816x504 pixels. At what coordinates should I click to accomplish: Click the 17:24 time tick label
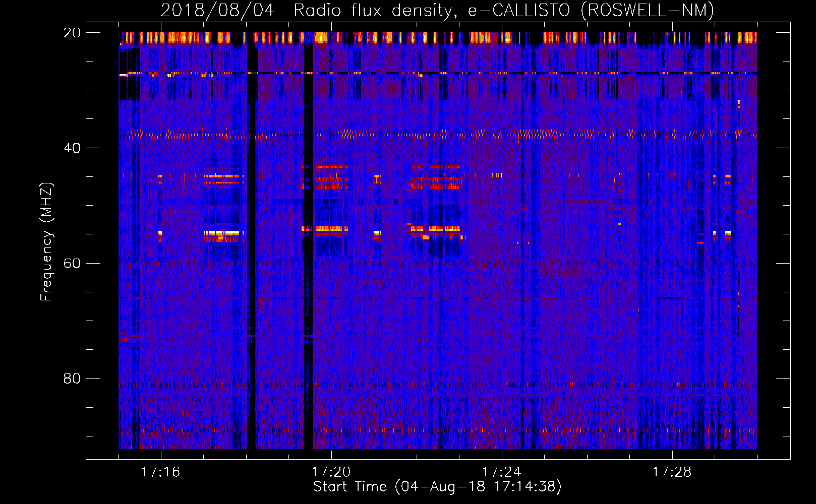pos(502,472)
